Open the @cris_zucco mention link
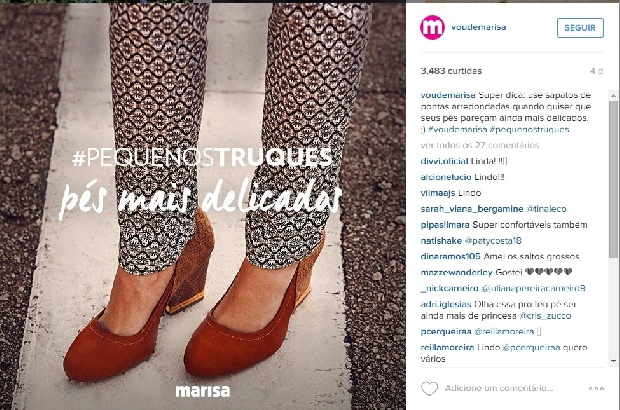This screenshot has width=620, height=410. (x=545, y=316)
